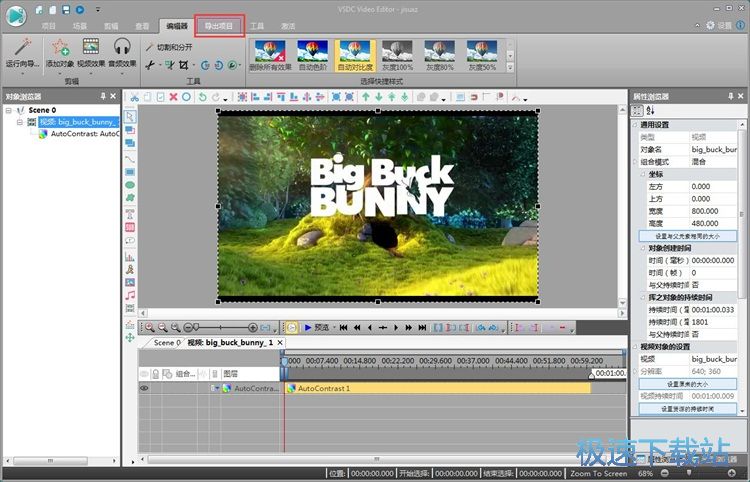This screenshot has width=750, height=482.
Task: Open the Video Effects (视频效果) dropdown arrow
Action: (x=91, y=74)
